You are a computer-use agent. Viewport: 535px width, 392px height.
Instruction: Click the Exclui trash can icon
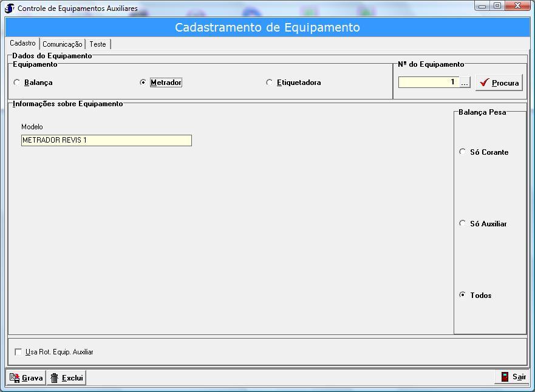[x=55, y=377]
